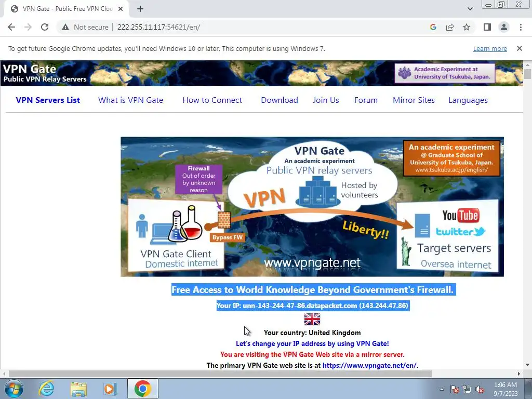
Task: Click the VPN Gate diagram image
Action: click(312, 207)
